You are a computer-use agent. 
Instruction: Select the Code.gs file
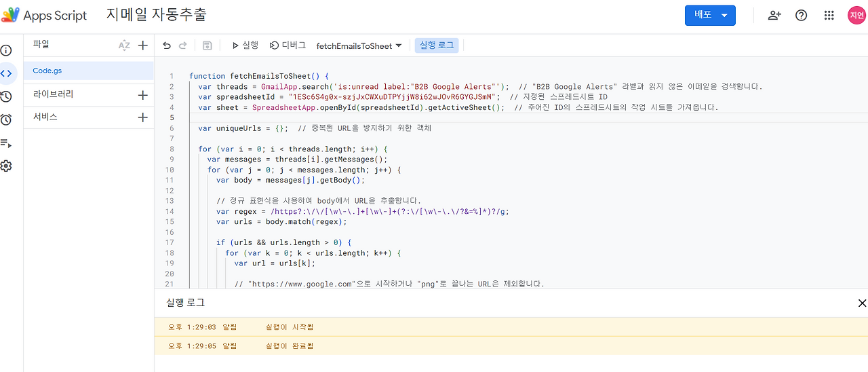pyautogui.click(x=89, y=71)
